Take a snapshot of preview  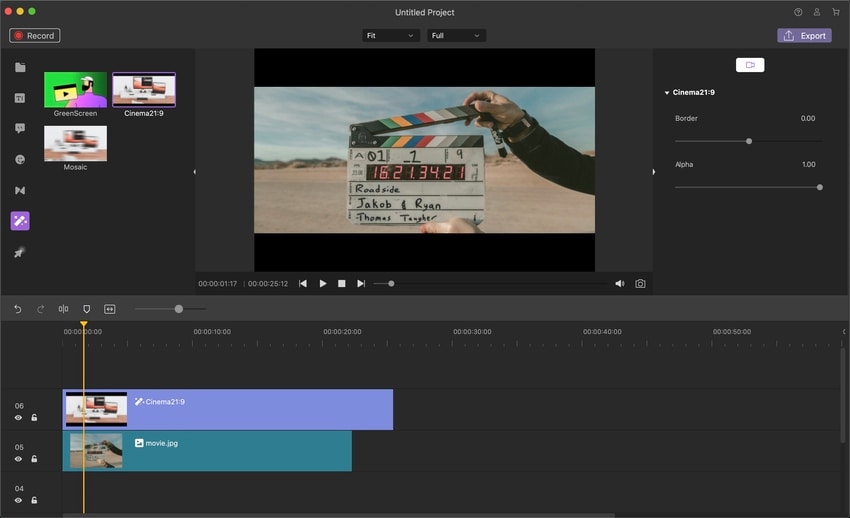(x=640, y=283)
